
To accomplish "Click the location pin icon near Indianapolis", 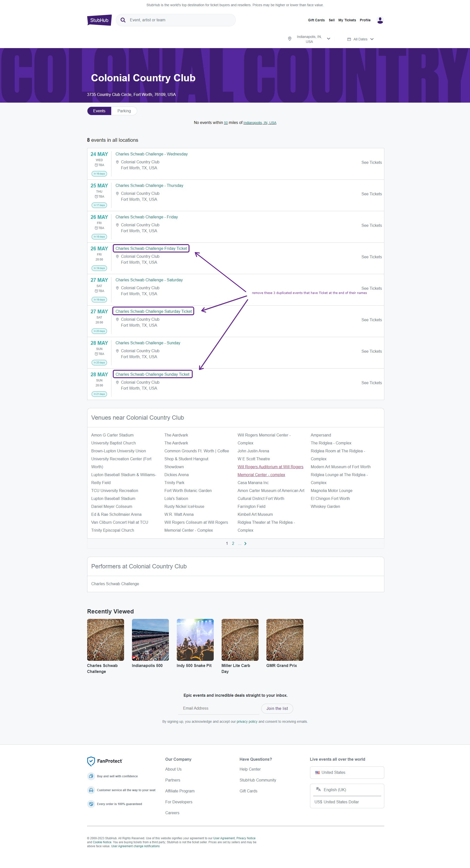I will tap(289, 39).
